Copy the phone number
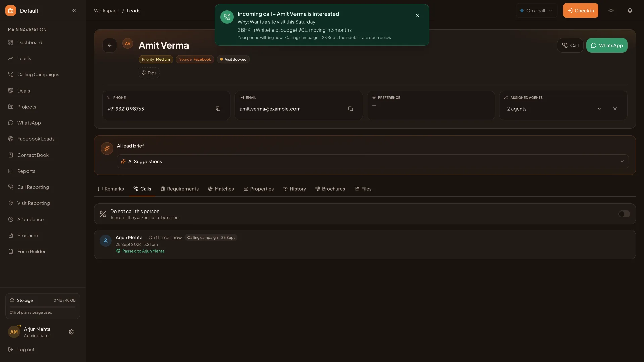The height and width of the screenshot is (362, 644). point(218,109)
